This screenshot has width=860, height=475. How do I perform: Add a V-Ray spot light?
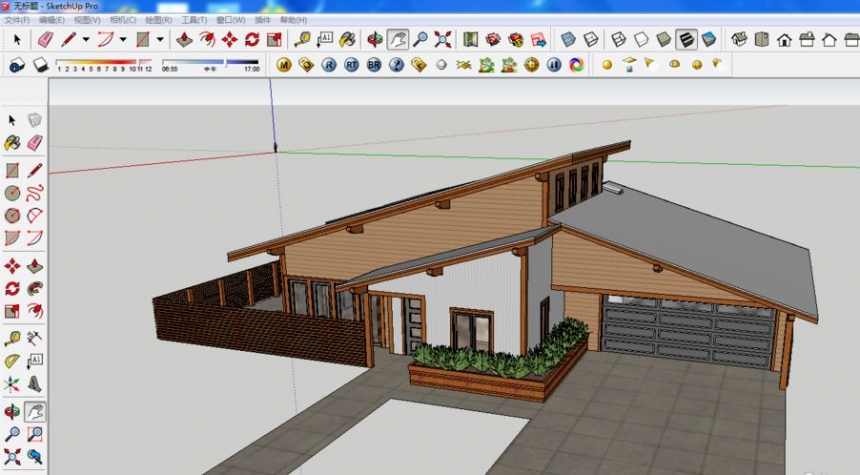point(651,64)
